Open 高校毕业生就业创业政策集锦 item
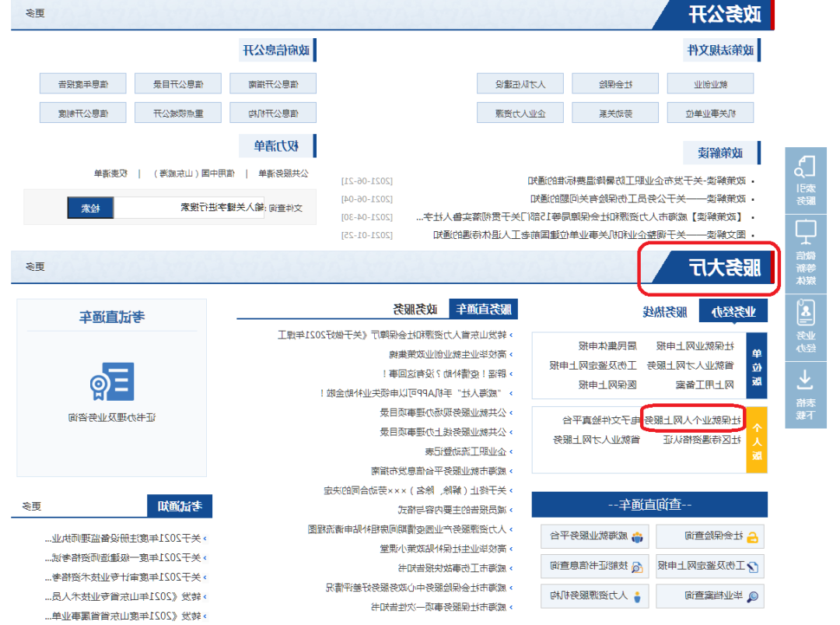 tap(448, 354)
